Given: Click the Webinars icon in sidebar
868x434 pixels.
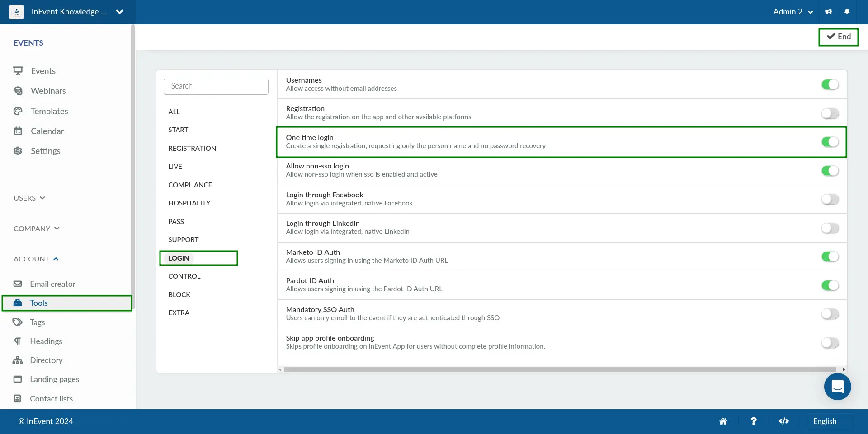Looking at the screenshot, I should pos(18,91).
